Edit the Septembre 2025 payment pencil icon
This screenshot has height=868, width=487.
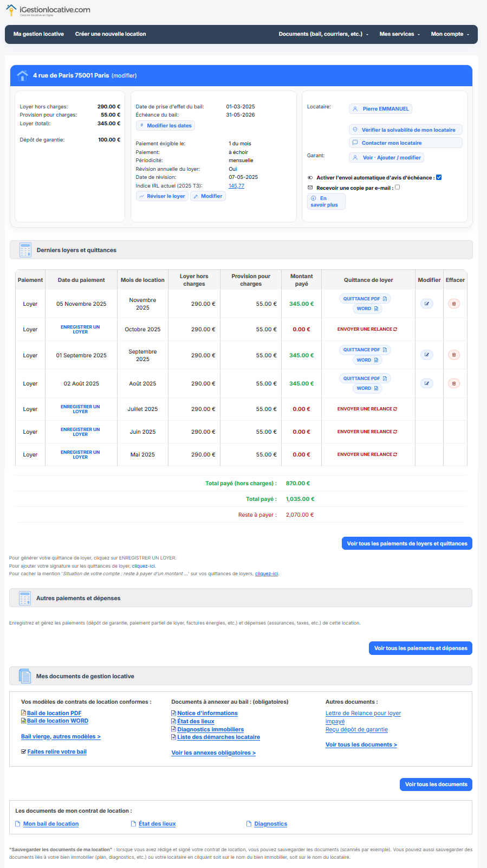pos(427,355)
